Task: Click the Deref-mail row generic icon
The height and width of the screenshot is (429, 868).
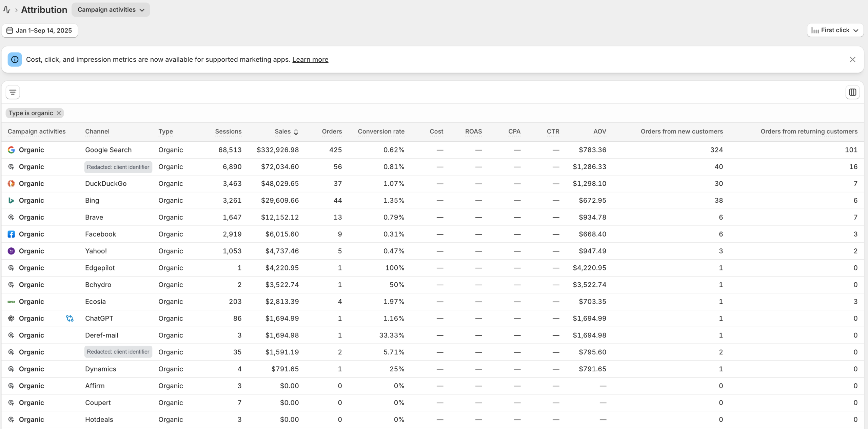Action: (11, 335)
